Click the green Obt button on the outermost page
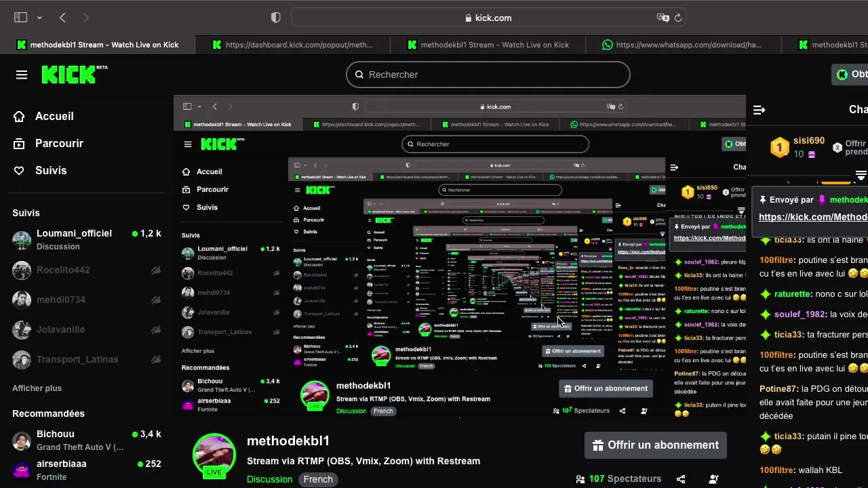 click(x=850, y=75)
